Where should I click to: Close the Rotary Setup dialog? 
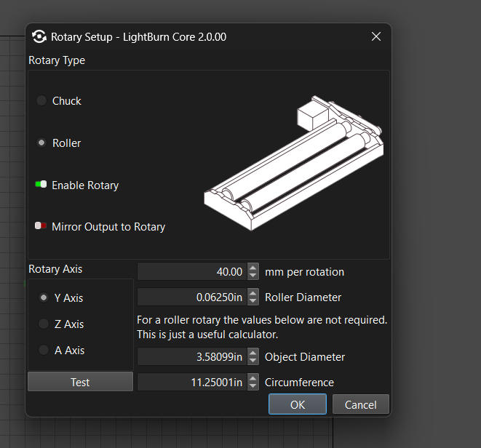pos(376,36)
